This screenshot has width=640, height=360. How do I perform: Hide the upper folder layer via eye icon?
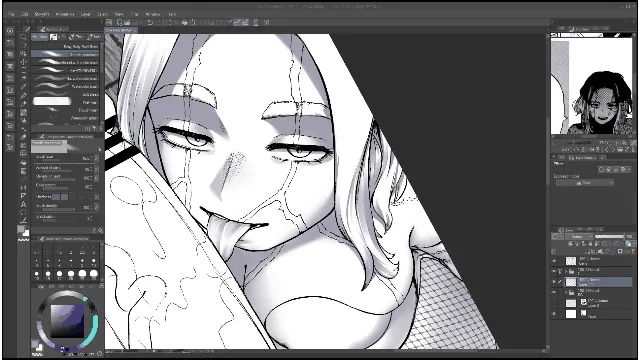tap(554, 271)
